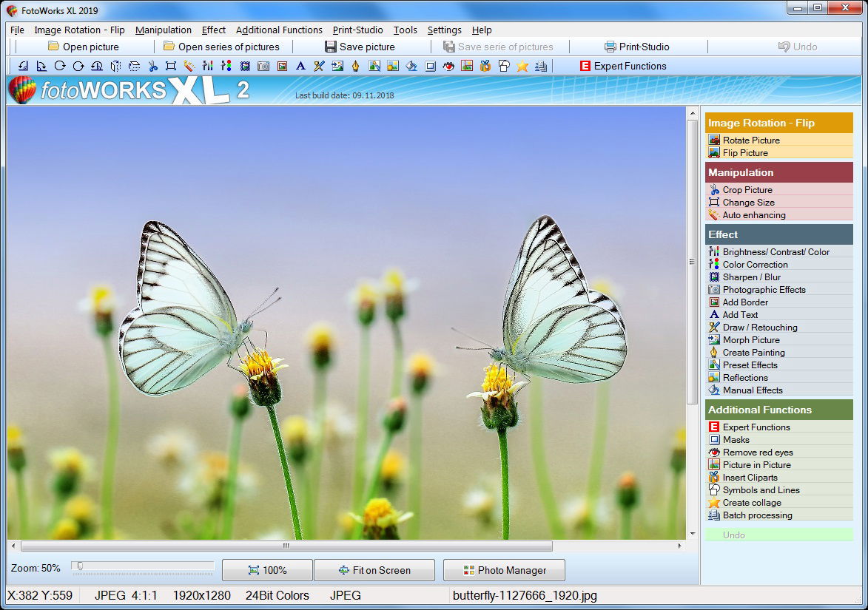The image size is (868, 610).
Task: Open the Print-Studio menu in the menu bar
Action: click(357, 30)
